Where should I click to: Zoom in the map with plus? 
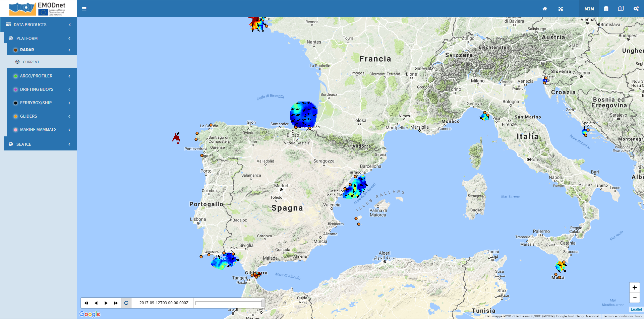click(x=635, y=288)
